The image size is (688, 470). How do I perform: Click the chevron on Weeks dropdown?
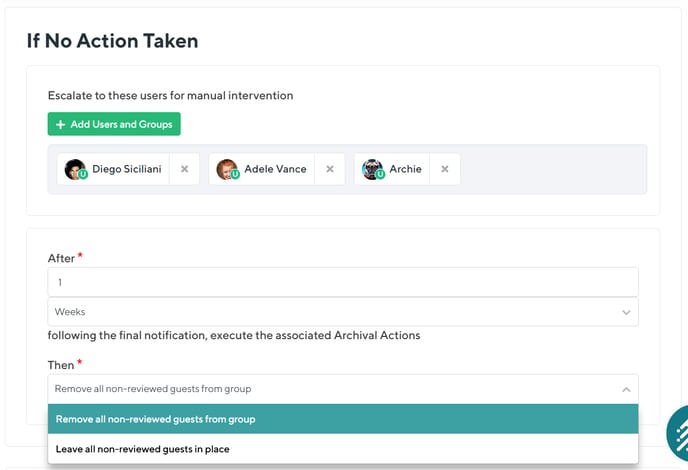[626, 312]
